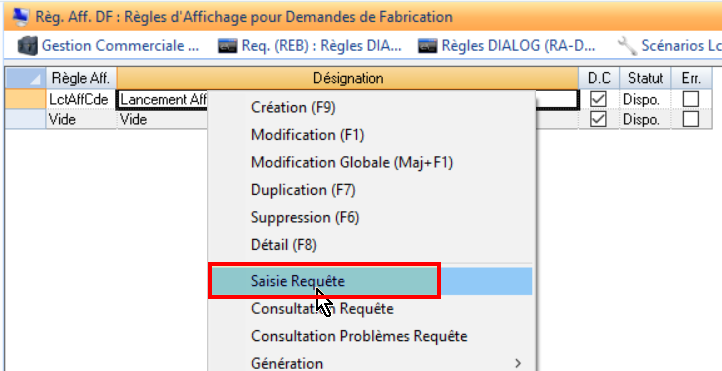This screenshot has height=371, width=722.
Task: Click the grid select-all corner triangle
Action: (x=25, y=78)
